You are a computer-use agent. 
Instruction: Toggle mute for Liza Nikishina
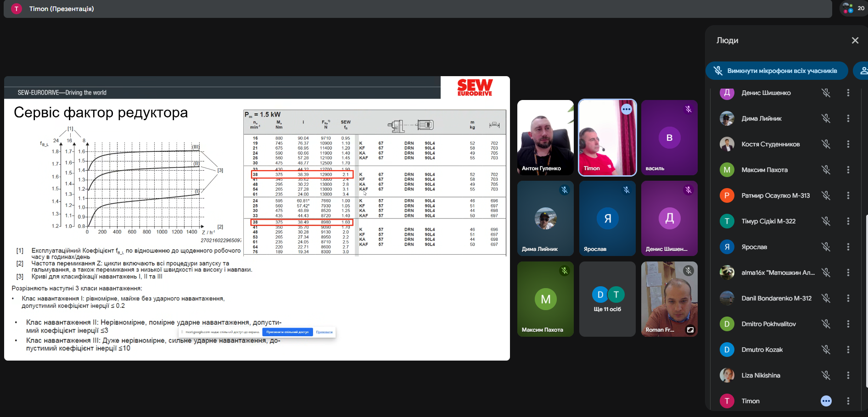pyautogui.click(x=826, y=375)
